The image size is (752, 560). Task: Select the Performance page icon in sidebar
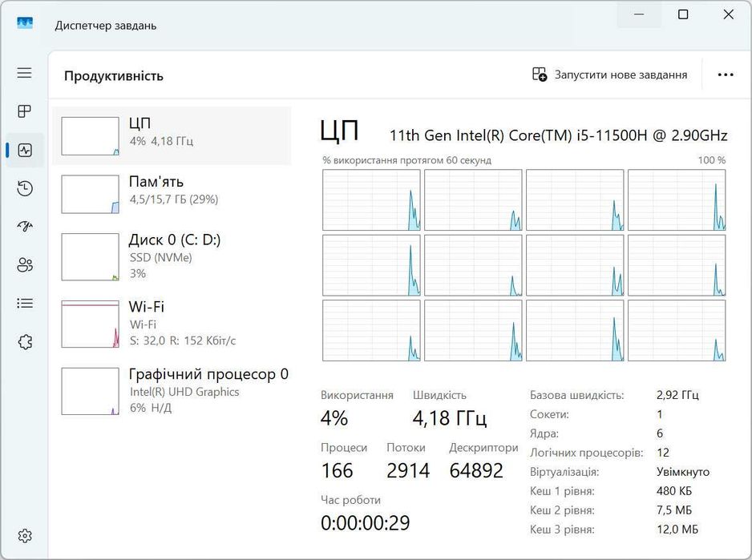tap(25, 150)
